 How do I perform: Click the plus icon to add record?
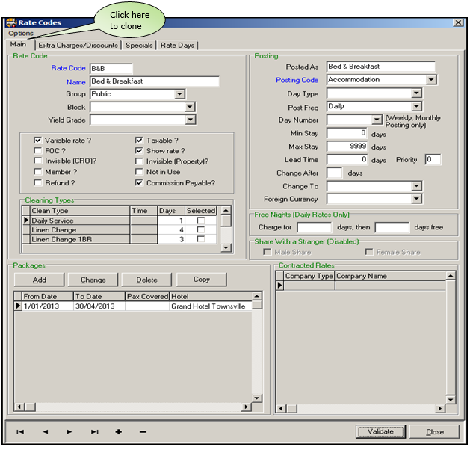(118, 431)
